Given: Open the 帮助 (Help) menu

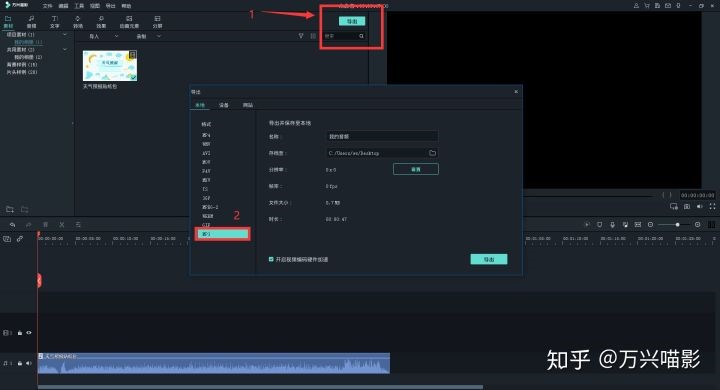Looking at the screenshot, I should click(x=126, y=6).
